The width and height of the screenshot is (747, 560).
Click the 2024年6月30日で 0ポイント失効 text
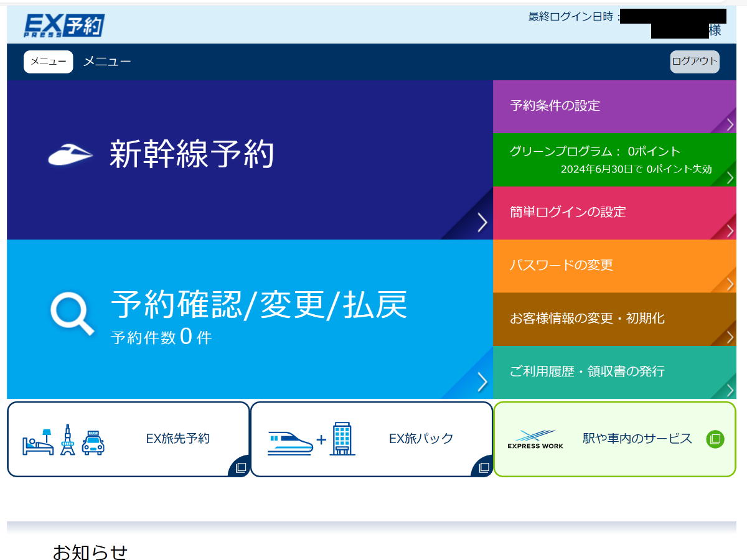[636, 169]
